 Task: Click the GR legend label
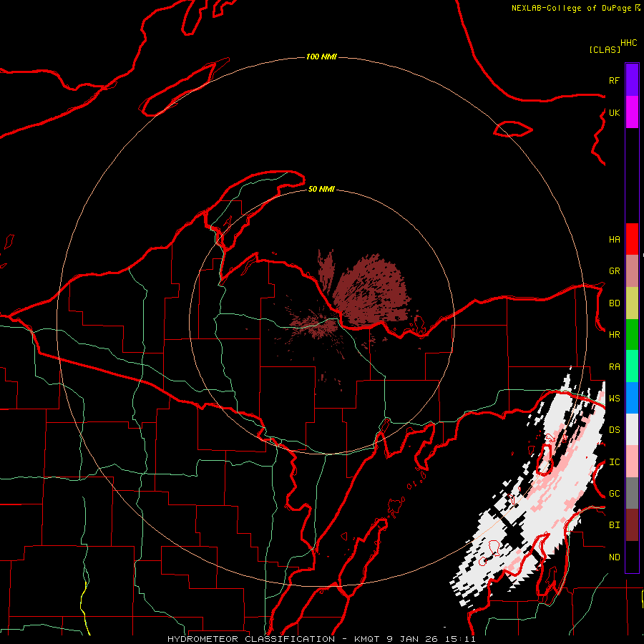click(614, 271)
